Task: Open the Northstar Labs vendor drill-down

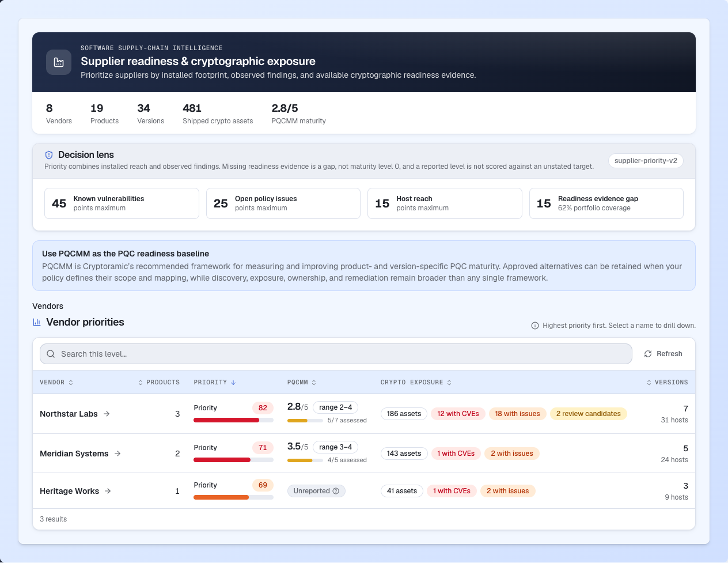Action: [x=75, y=414]
